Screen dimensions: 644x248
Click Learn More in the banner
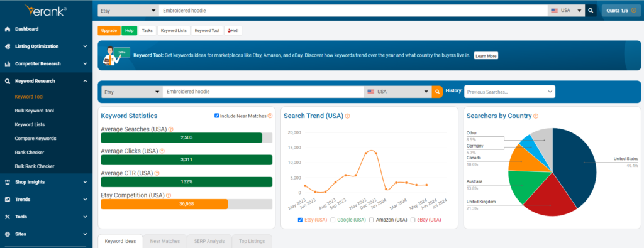click(x=486, y=56)
